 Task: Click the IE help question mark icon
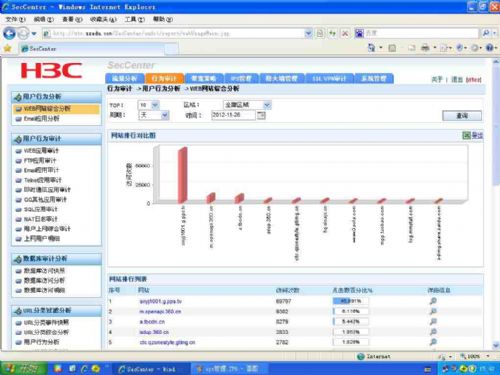[489, 48]
